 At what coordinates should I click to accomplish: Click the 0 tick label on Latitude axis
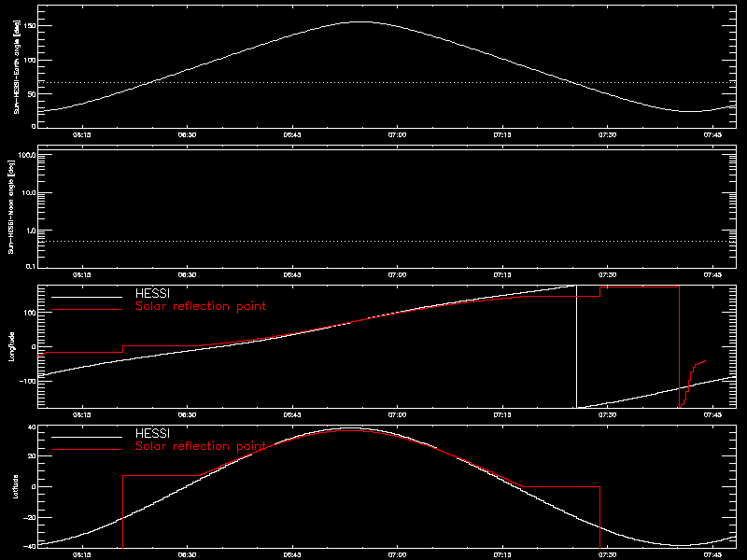tap(34, 486)
